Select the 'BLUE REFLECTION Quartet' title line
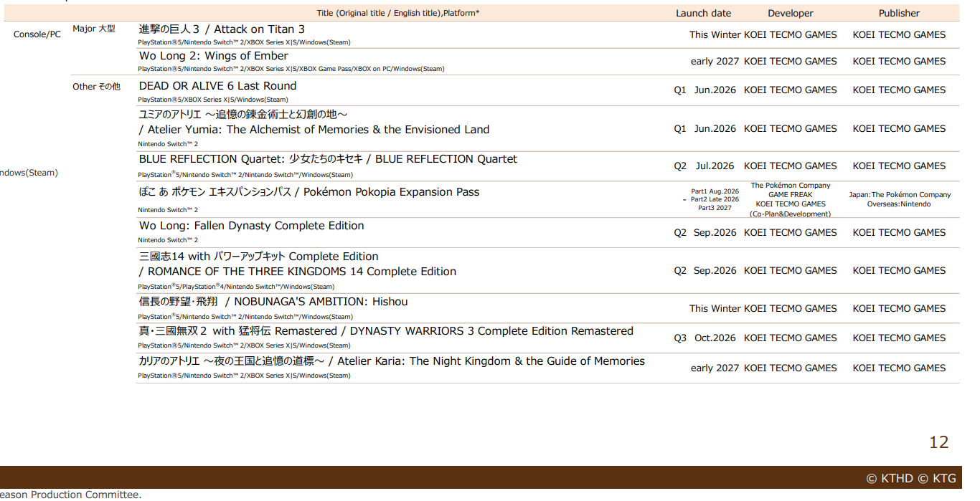 pos(328,159)
